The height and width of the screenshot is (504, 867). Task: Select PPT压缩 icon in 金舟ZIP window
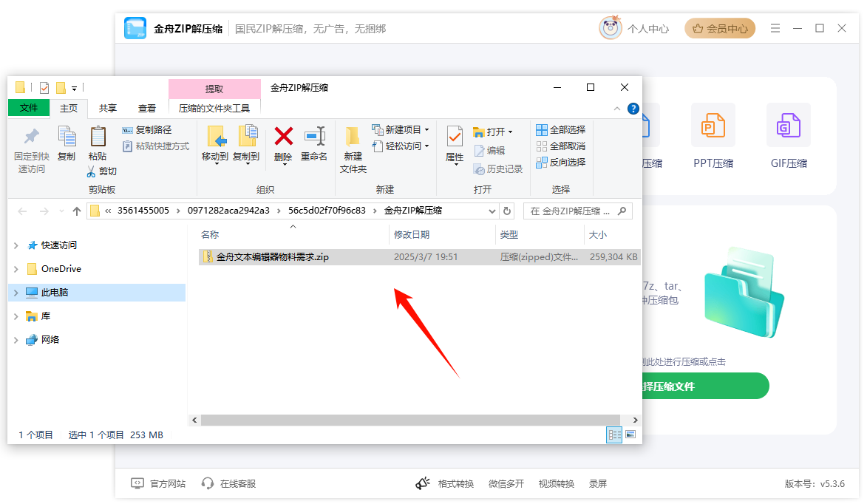coord(713,126)
